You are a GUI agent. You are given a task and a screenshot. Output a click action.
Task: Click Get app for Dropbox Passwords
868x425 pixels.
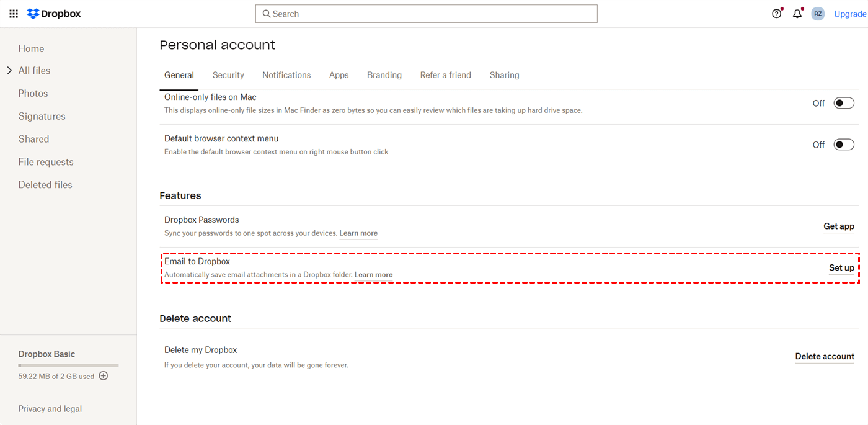838,226
